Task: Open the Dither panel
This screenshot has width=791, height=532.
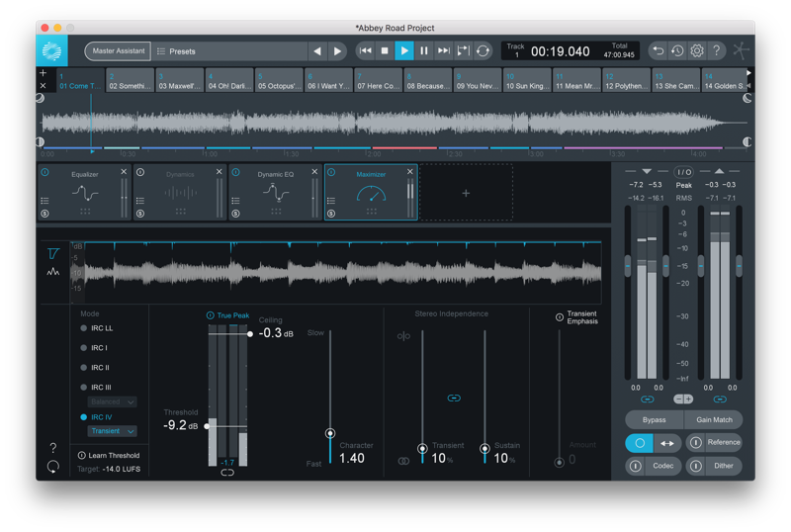Action: click(x=724, y=466)
